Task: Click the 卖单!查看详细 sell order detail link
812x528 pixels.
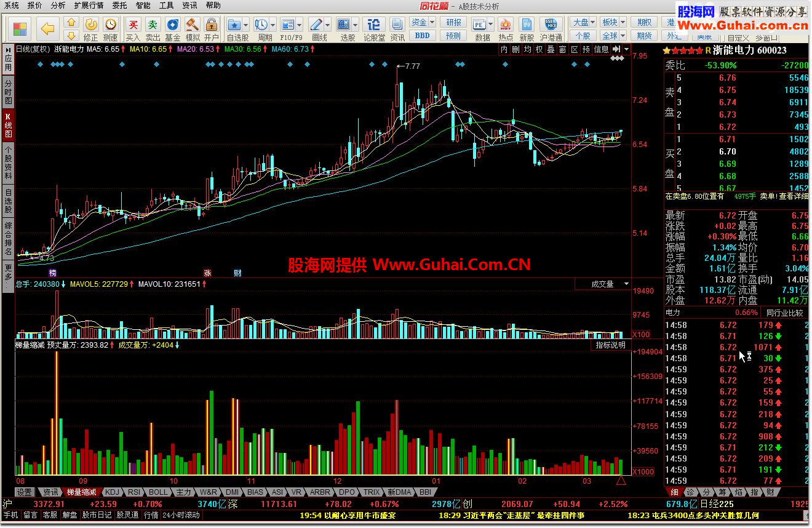Action: (784, 196)
